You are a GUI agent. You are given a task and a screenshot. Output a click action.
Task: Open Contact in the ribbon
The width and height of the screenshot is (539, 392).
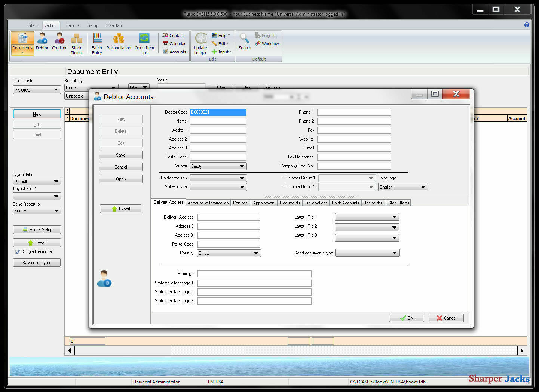point(173,36)
